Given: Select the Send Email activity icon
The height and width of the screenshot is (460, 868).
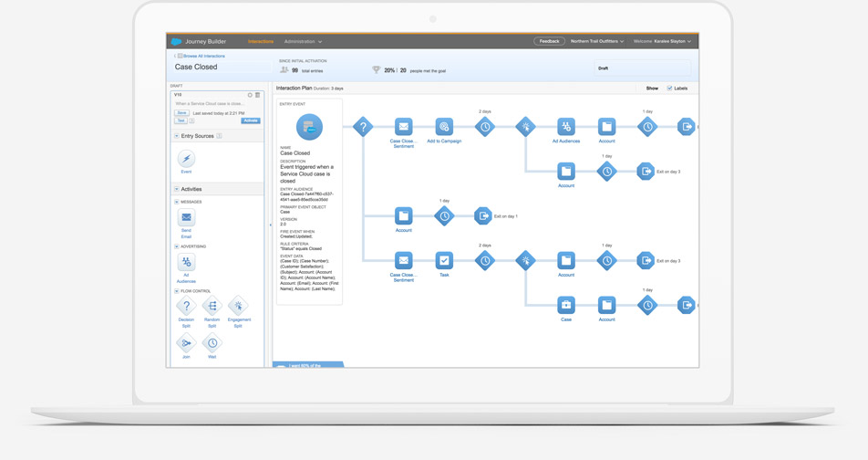Looking at the screenshot, I should pos(186,218).
